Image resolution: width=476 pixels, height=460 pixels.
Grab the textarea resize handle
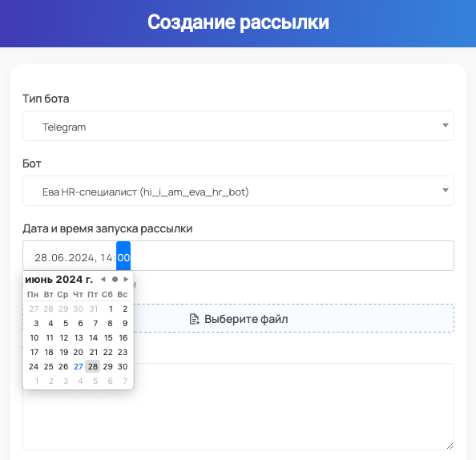tap(450, 446)
